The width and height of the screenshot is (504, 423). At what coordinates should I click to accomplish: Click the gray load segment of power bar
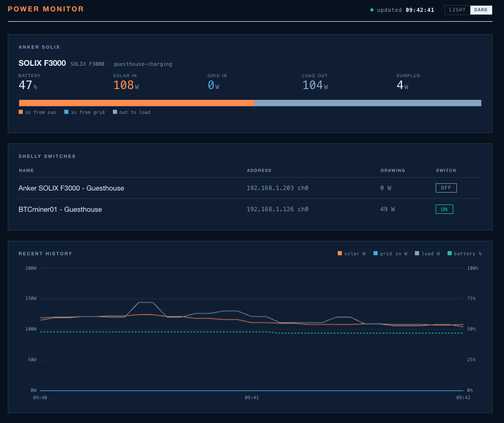click(368, 103)
